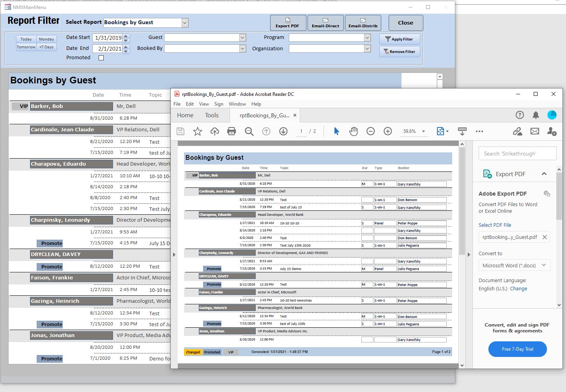
Task: Click the Email-Direct button
Action: coord(325,23)
